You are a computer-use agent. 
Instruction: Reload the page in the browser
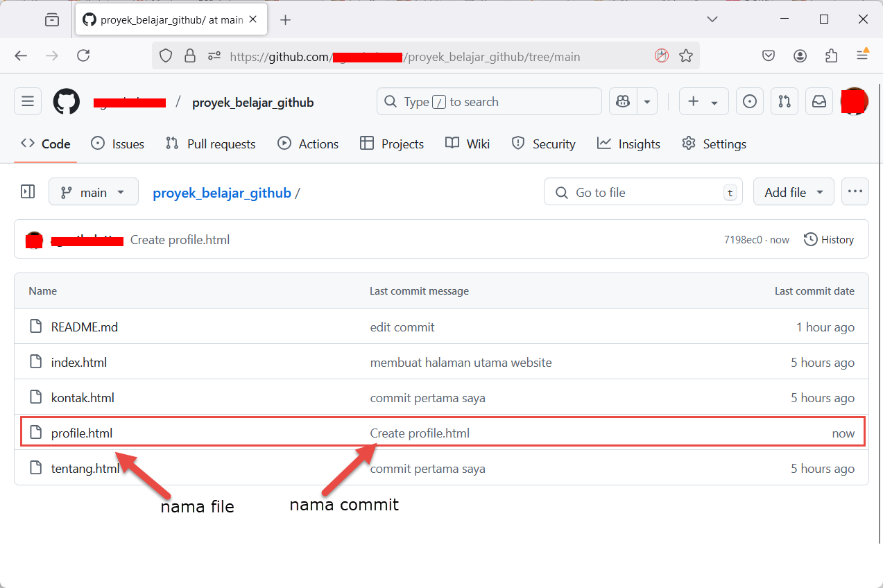(83, 56)
